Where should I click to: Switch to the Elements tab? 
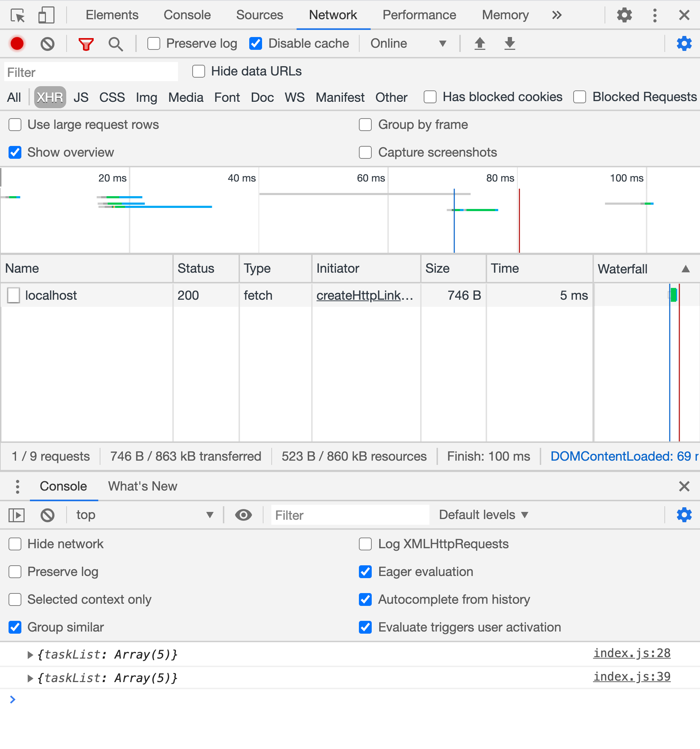[x=112, y=15]
